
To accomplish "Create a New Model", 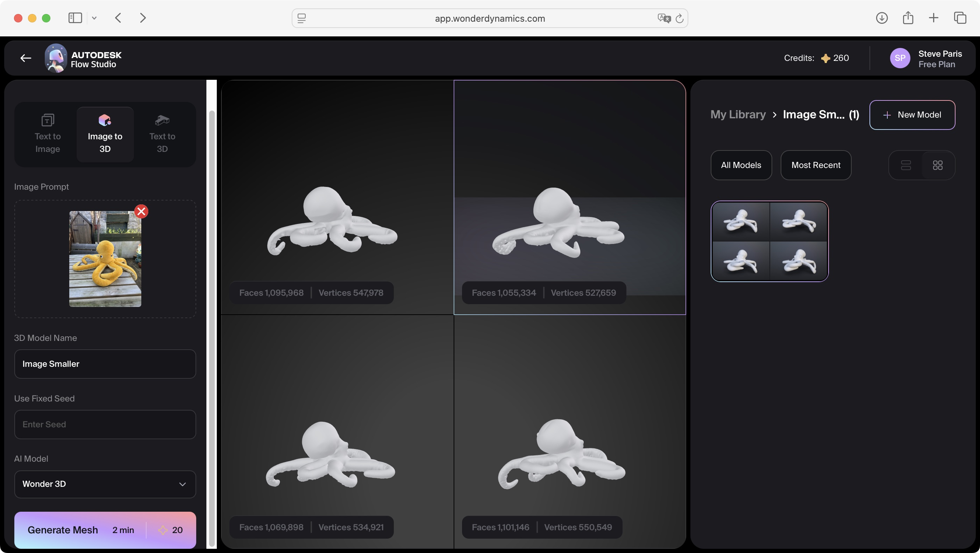I will (x=912, y=114).
